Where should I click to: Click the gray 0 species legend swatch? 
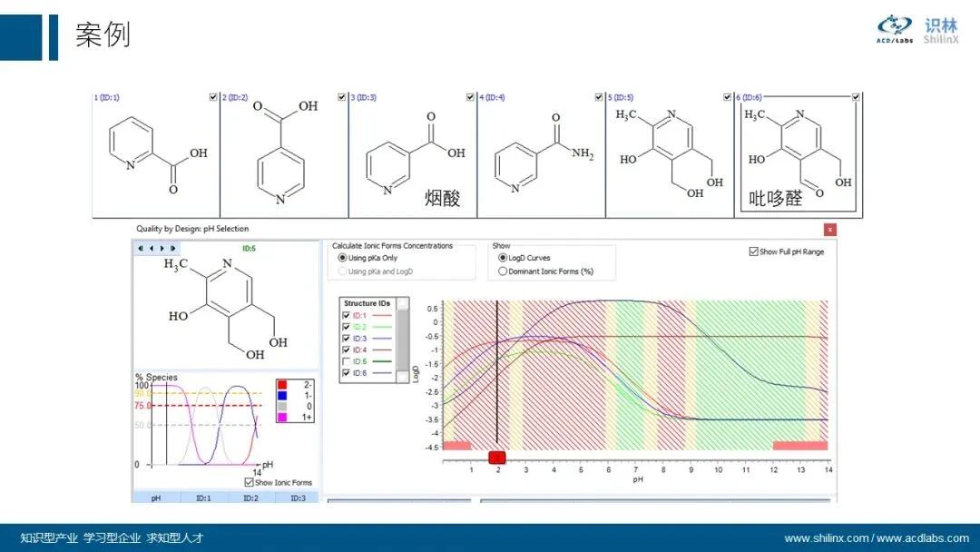pos(282,406)
